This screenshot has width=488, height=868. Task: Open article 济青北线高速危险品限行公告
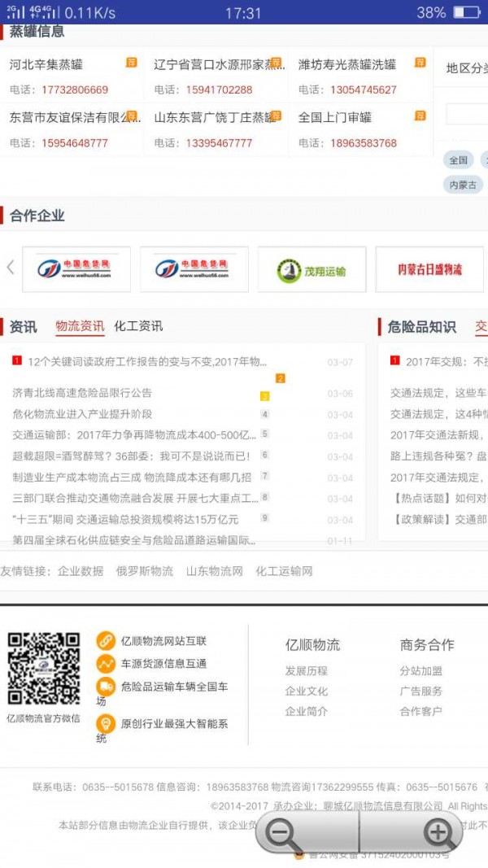point(82,393)
